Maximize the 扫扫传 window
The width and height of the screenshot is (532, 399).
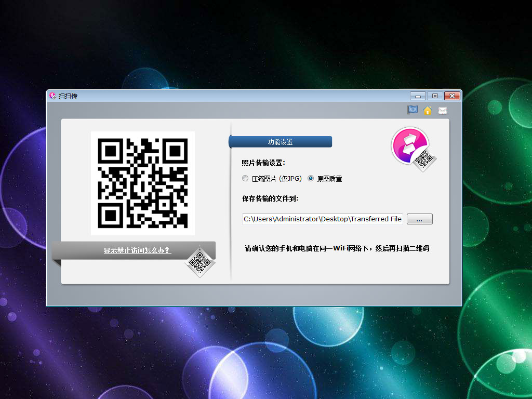coord(435,96)
